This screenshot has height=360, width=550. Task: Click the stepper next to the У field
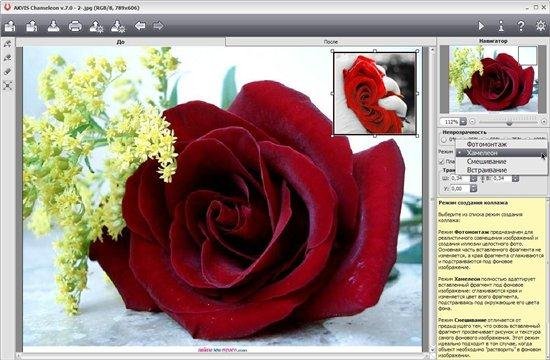coord(474,189)
